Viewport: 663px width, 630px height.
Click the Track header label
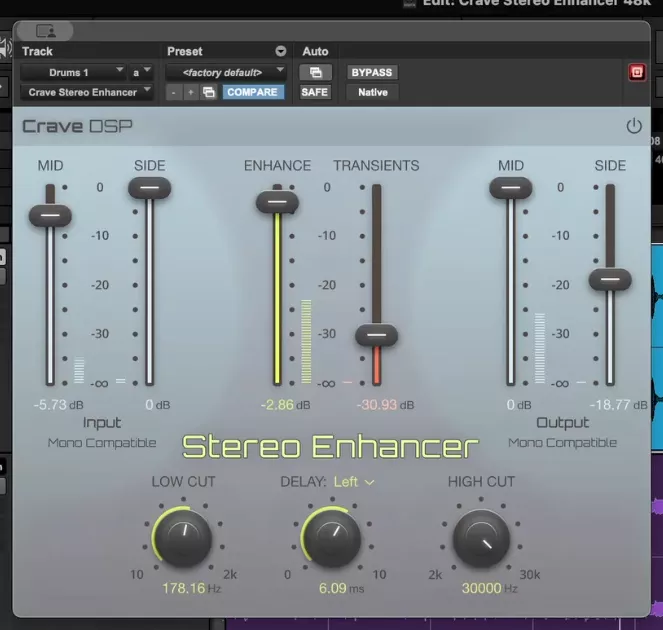[37, 52]
